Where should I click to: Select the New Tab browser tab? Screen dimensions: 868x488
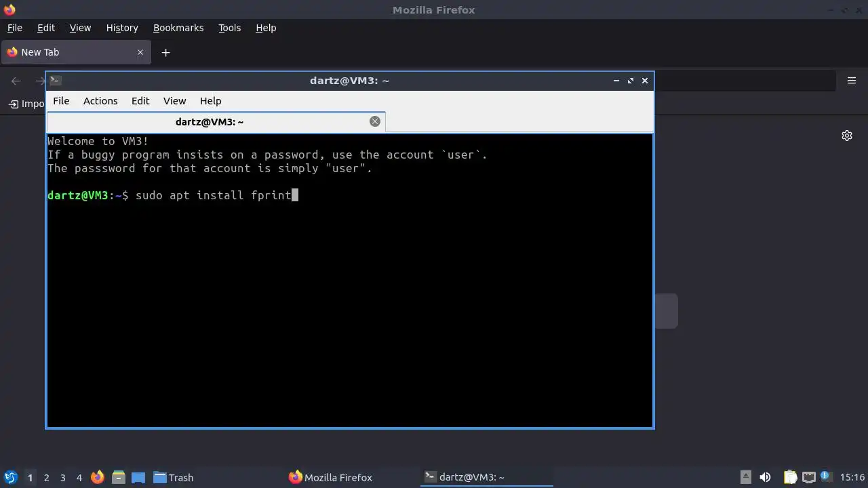pos(75,52)
